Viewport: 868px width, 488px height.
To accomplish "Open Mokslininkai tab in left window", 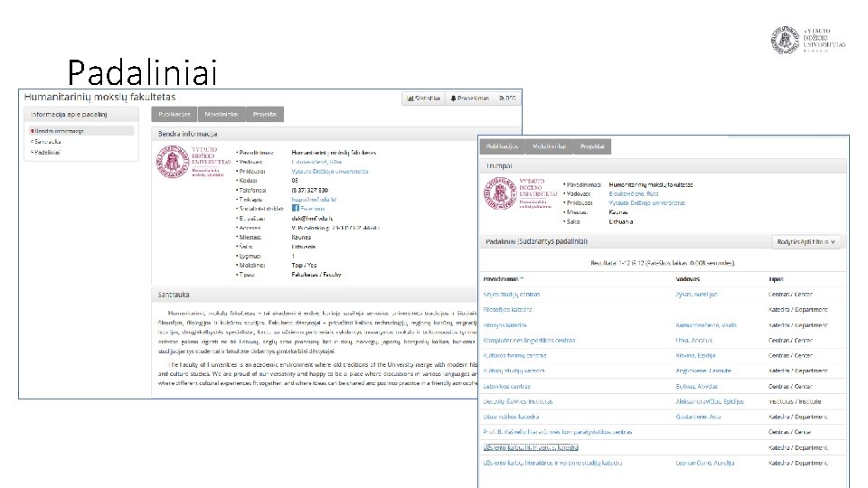I will click(222, 115).
